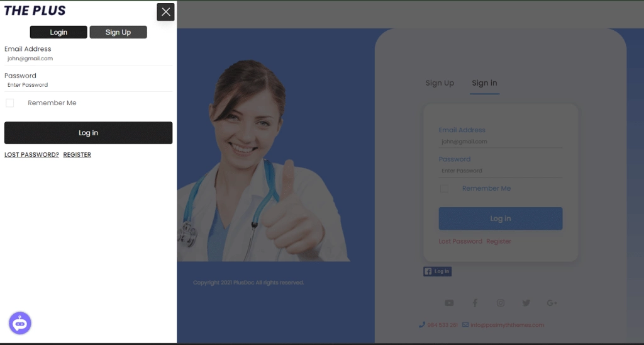Focus Email Address field on background form
The height and width of the screenshot is (345, 644).
pos(500,142)
